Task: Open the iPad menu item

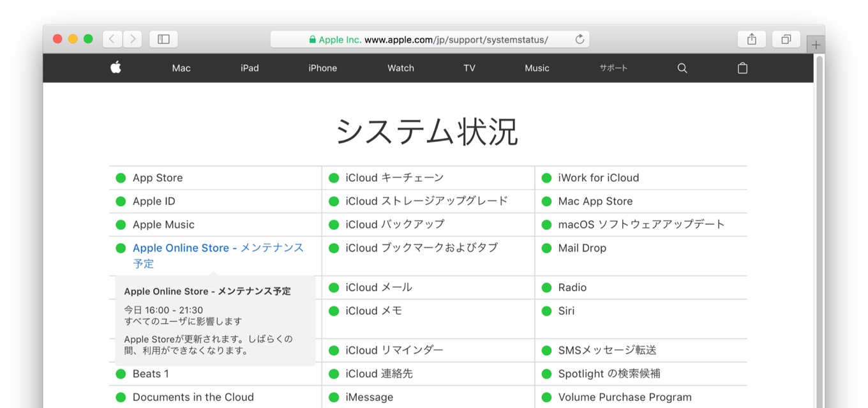Action: pos(250,68)
